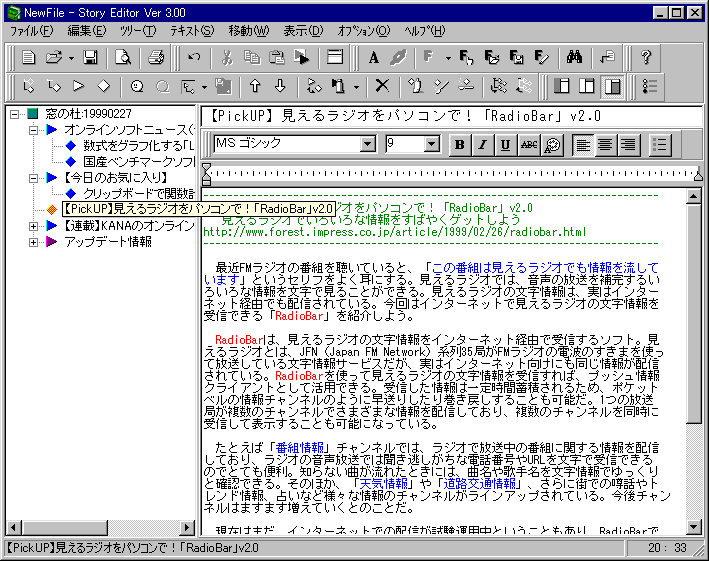Open the 表示(D) menu
The width and height of the screenshot is (709, 561).
point(303,31)
